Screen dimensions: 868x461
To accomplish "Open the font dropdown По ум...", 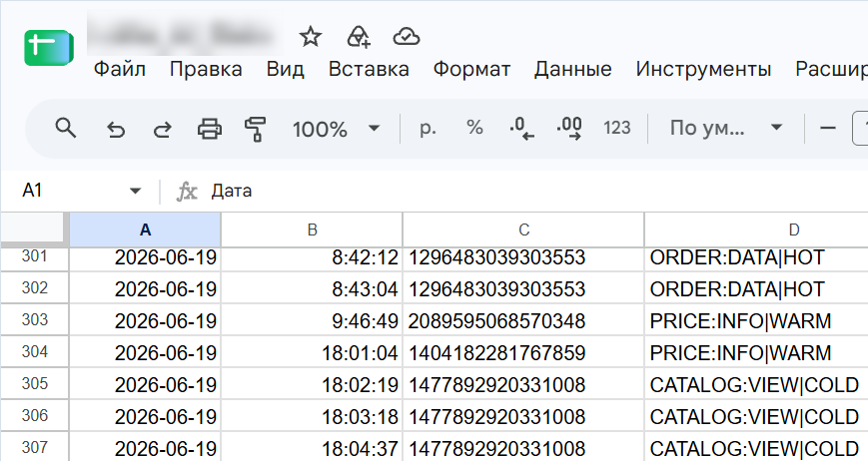I will click(726, 129).
